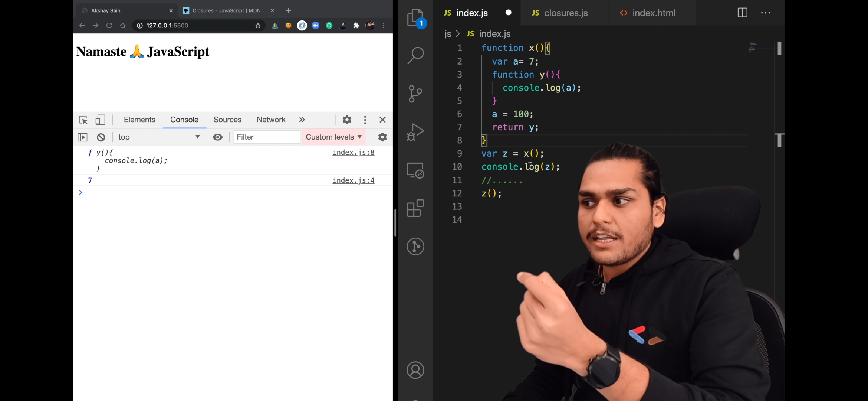
Task: Open the Source Control view
Action: (415, 94)
